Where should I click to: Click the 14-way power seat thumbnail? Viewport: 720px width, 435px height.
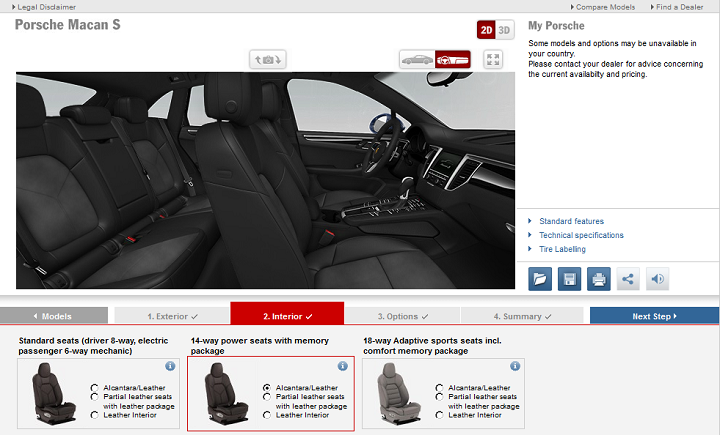pyautogui.click(x=225, y=394)
